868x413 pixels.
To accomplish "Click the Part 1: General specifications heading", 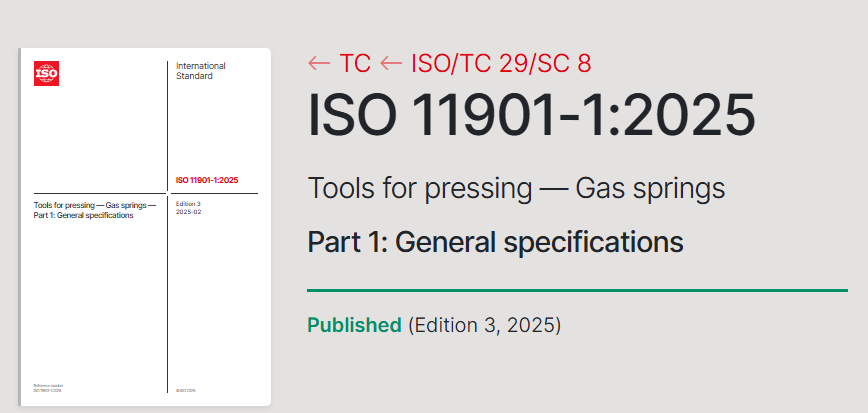I will point(495,242).
